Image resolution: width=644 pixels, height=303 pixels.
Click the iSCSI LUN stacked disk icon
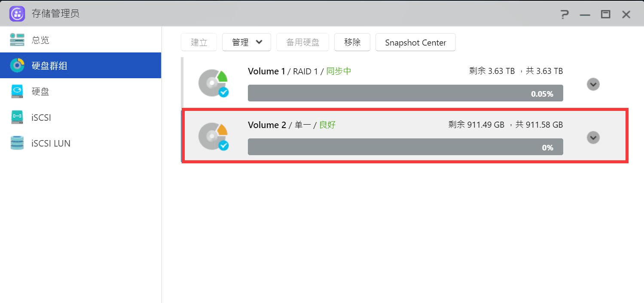pos(17,143)
